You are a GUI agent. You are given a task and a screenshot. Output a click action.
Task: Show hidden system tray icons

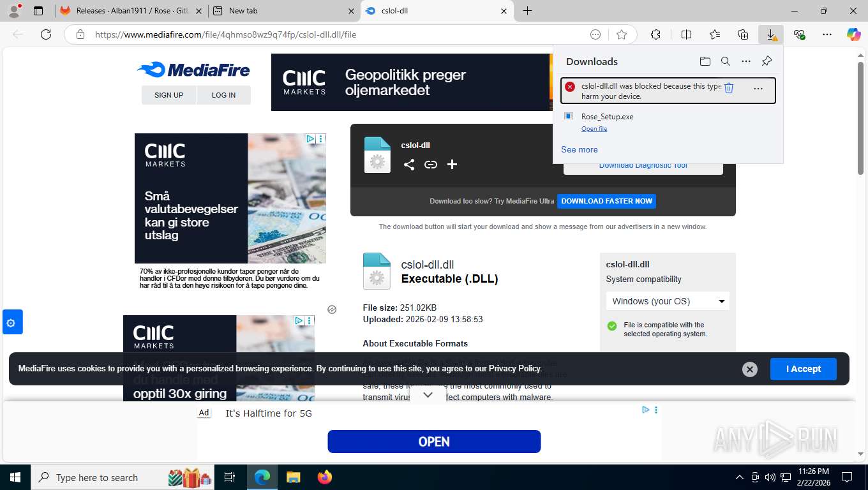(x=740, y=477)
